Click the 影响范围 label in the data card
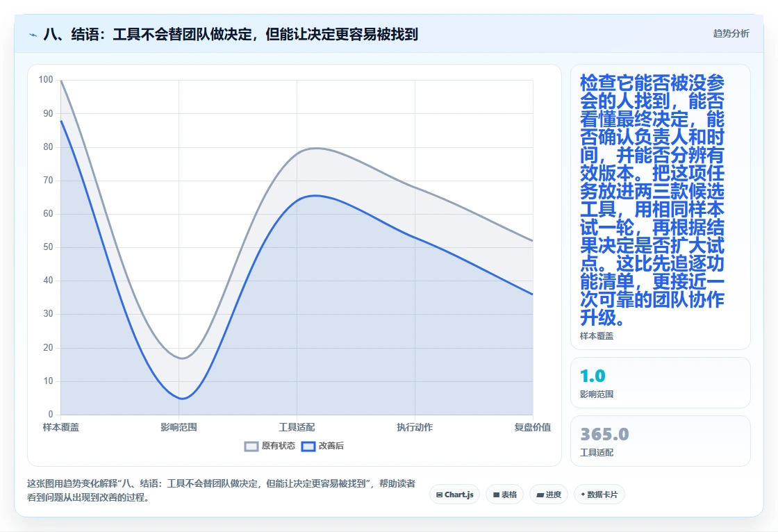Screen dimensions: 778x532 (597, 394)
